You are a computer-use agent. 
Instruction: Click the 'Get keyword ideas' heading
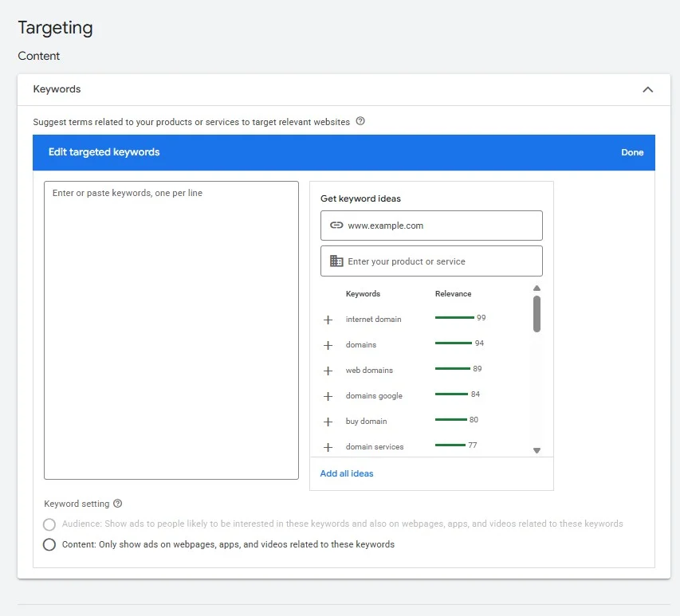point(360,198)
